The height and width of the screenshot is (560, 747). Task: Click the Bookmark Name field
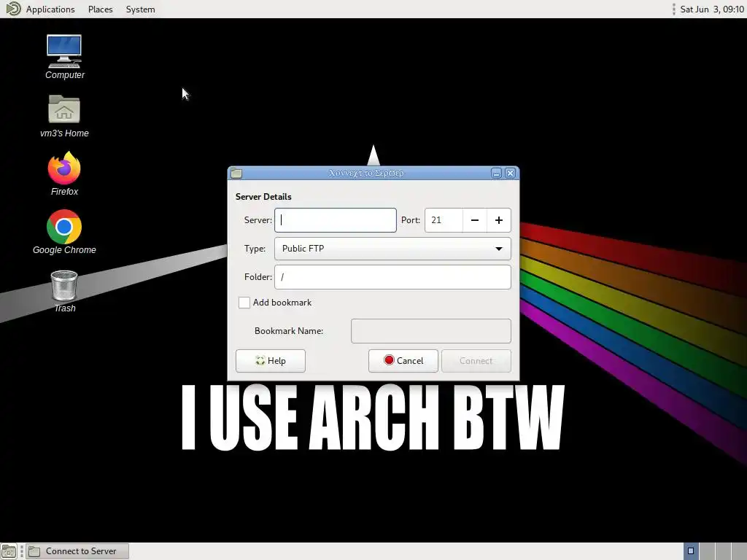430,331
